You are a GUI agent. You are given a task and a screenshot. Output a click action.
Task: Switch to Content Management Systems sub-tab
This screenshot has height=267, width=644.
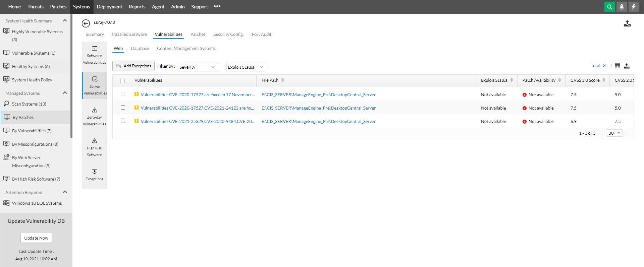[186, 49]
